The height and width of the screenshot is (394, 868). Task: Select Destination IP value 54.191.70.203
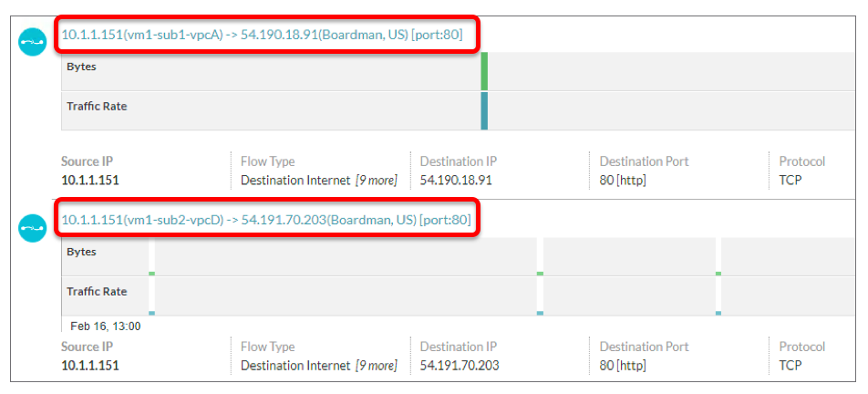pos(460,366)
